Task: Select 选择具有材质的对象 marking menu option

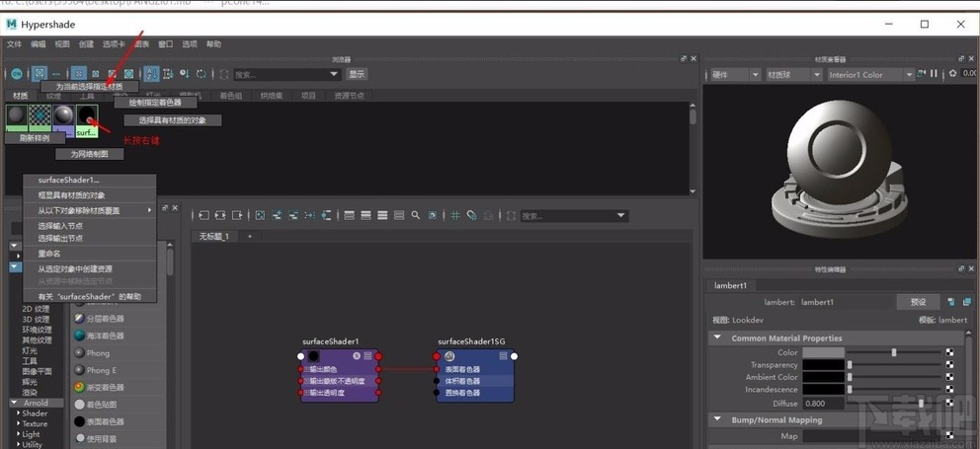Action: coord(173,120)
